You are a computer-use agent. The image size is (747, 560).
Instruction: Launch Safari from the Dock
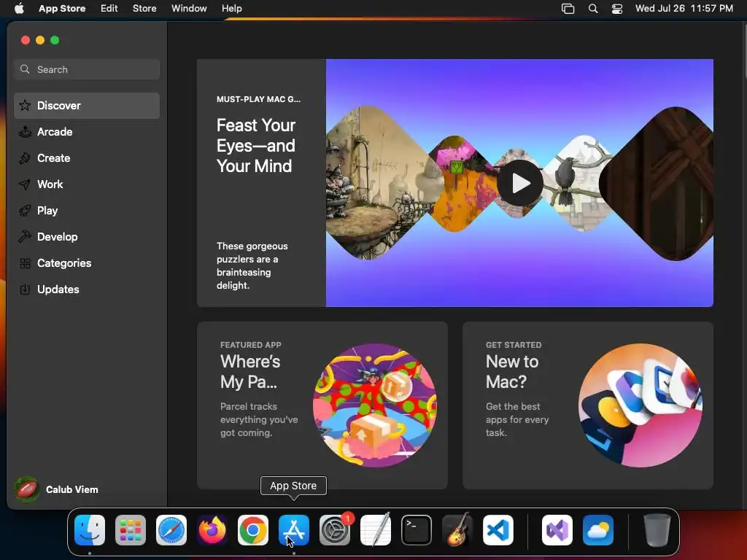[x=171, y=530]
